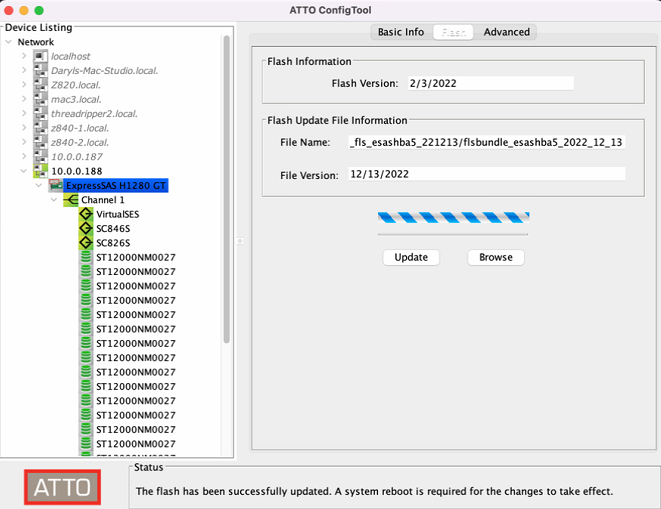Click the ExpressSAS H1280 GT adapter icon

coord(56,185)
